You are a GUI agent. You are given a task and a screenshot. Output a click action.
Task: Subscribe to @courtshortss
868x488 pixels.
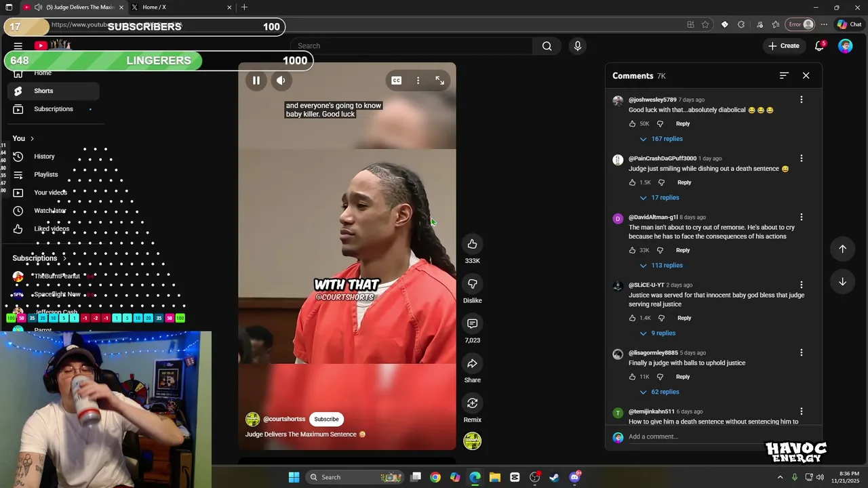pos(326,419)
